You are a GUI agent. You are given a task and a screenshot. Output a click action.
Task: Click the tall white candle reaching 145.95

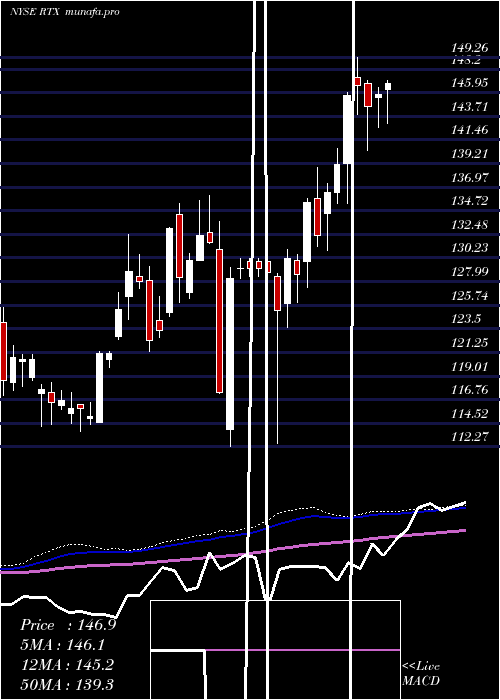click(x=348, y=129)
